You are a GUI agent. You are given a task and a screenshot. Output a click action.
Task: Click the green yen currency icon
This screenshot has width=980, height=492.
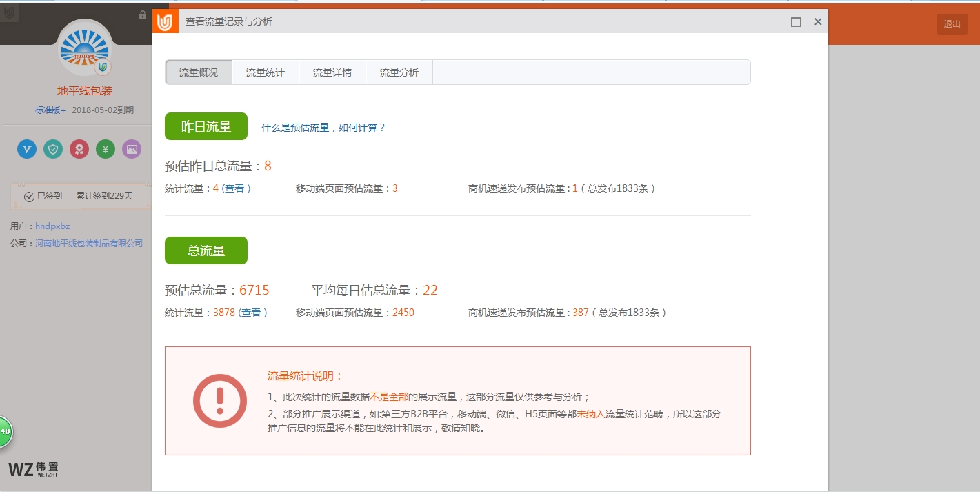click(x=106, y=149)
